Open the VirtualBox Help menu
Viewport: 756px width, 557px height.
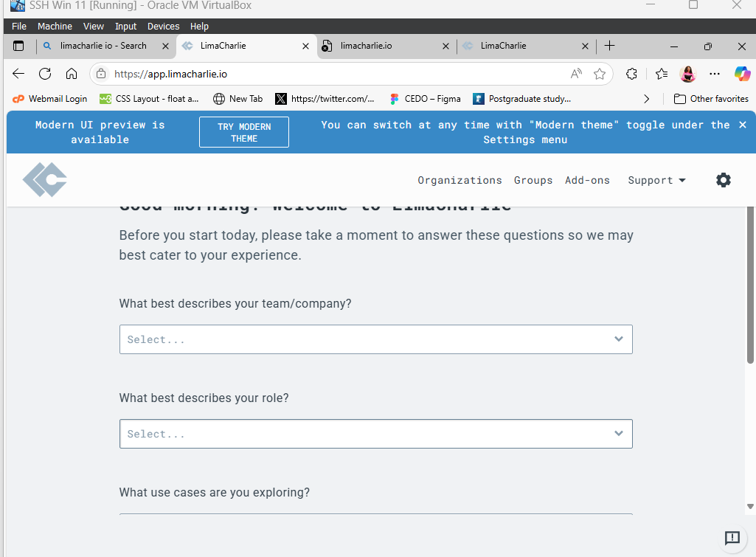199,27
